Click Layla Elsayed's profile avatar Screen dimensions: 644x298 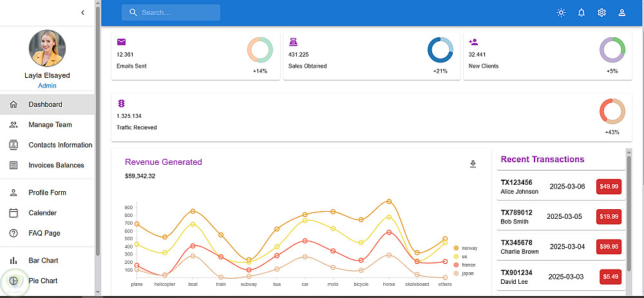[47, 49]
